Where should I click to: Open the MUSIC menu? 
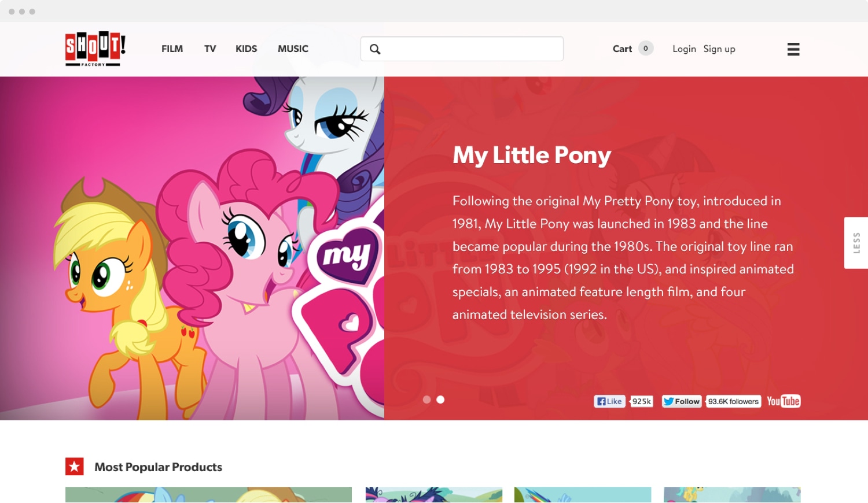[293, 49]
